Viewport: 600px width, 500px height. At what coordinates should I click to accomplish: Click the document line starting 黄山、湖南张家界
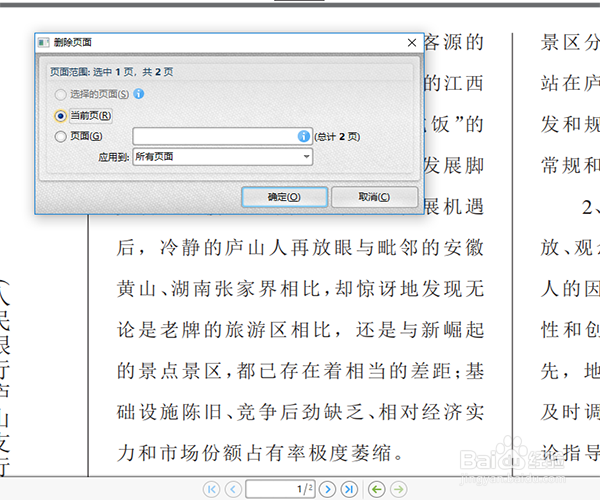tap(300, 289)
